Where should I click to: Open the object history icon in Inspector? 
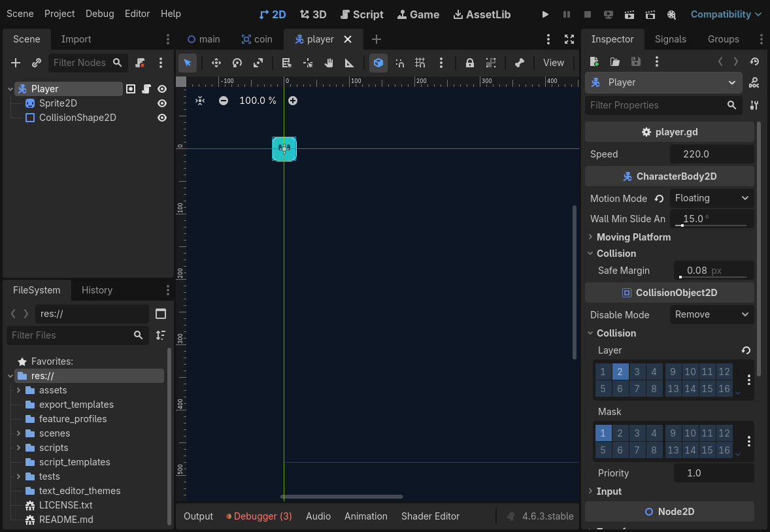[x=754, y=61]
